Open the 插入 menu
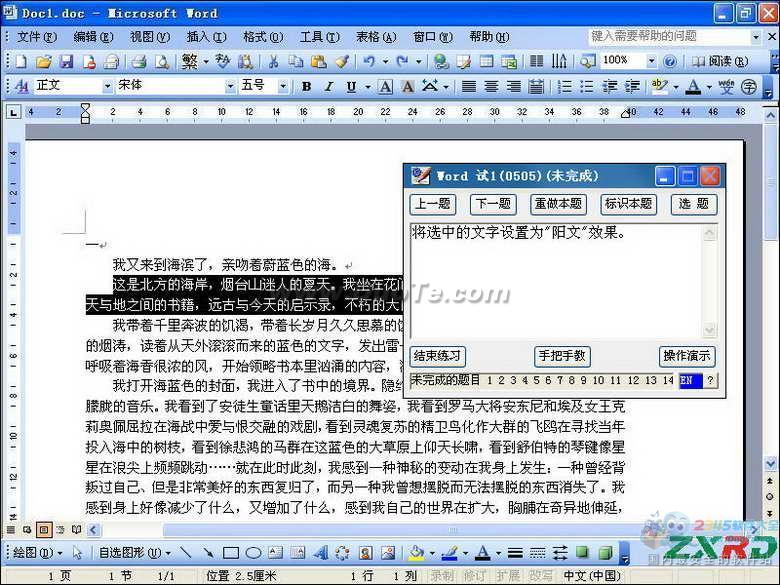The height and width of the screenshot is (585, 780). click(x=206, y=37)
